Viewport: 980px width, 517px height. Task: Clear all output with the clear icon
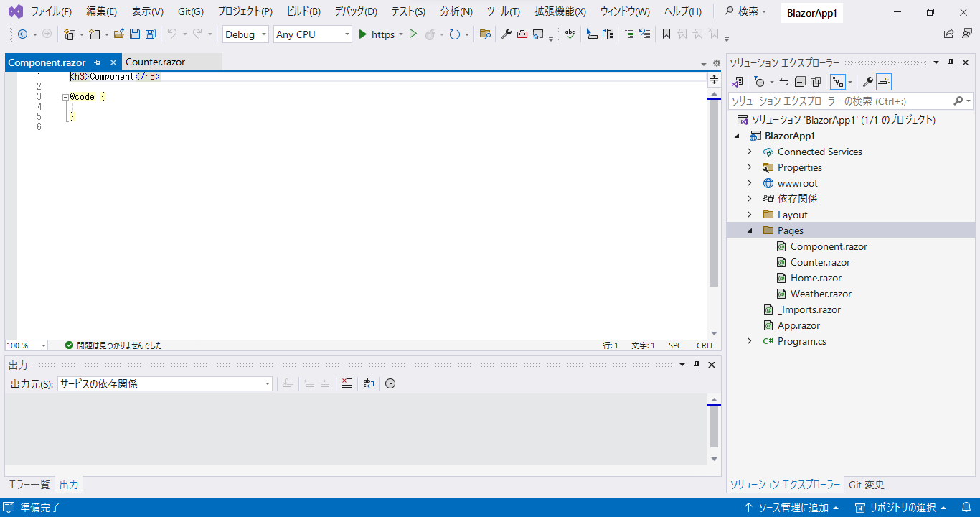click(x=347, y=383)
